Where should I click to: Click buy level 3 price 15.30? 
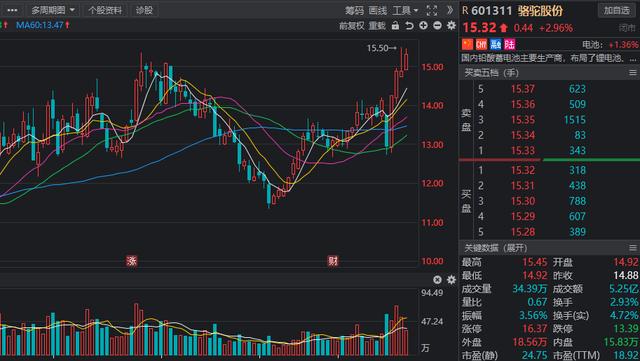[x=523, y=201]
